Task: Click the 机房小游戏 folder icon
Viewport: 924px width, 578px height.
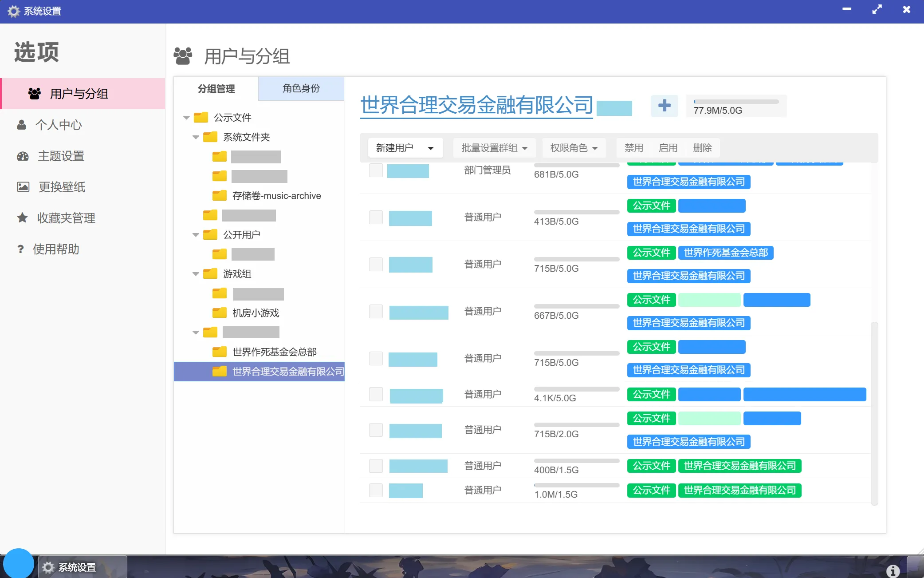Action: point(220,313)
